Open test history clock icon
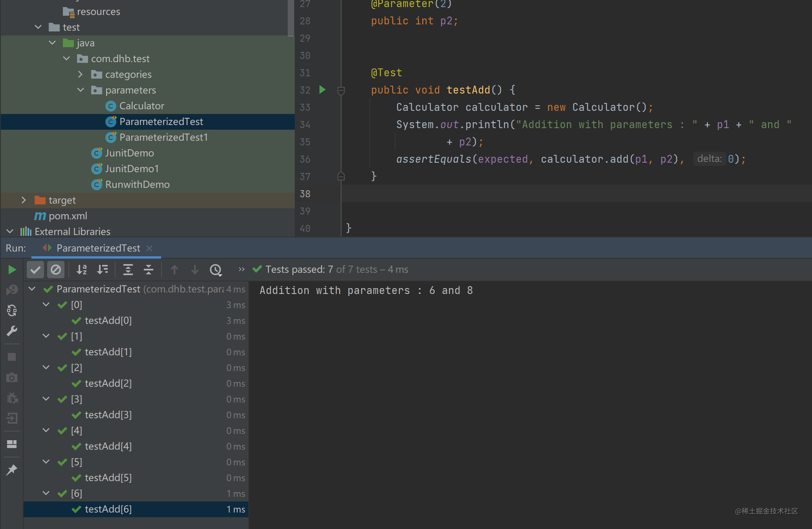Viewport: 812px width, 529px height. [x=216, y=270]
